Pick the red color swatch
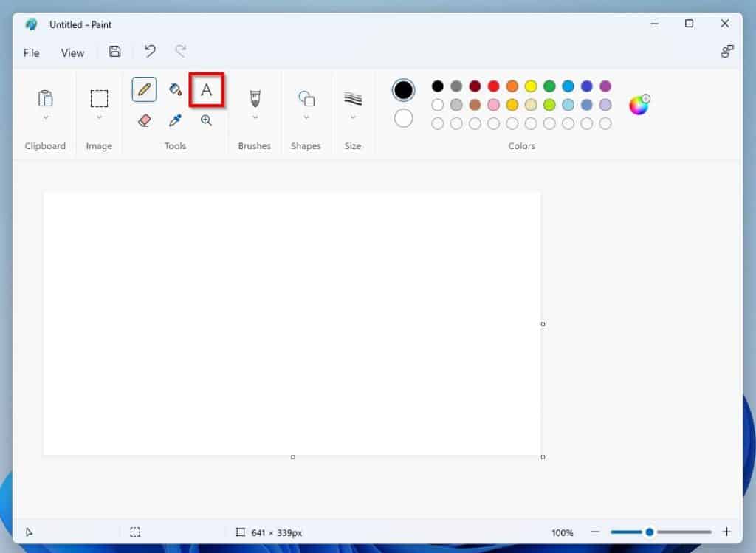The height and width of the screenshot is (553, 756). tap(493, 86)
